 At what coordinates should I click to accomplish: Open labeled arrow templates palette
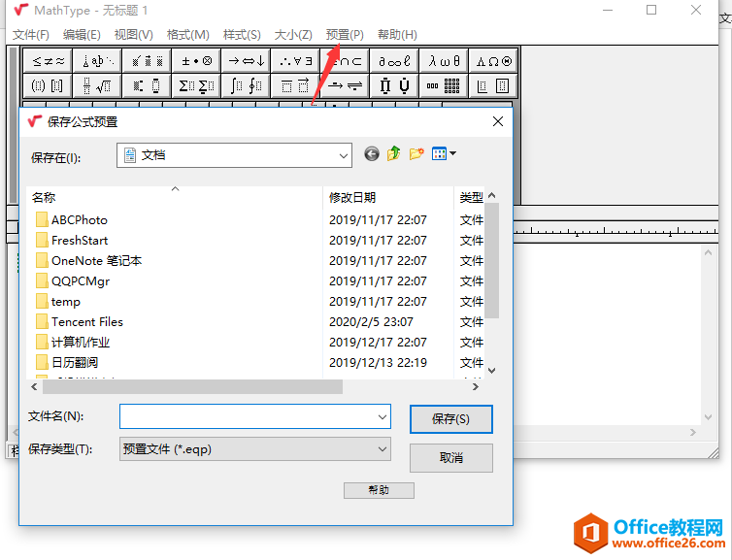(x=345, y=85)
